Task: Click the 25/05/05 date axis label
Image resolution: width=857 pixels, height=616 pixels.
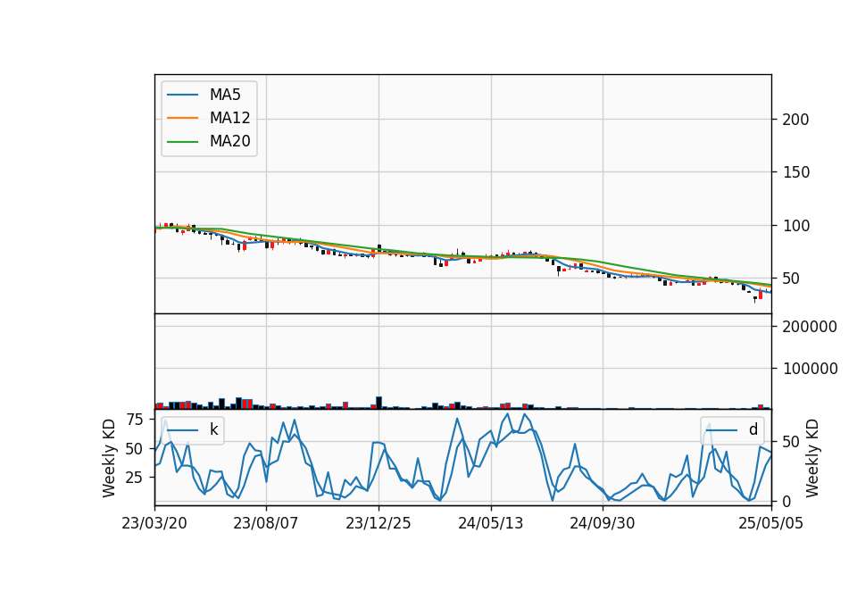Action: (x=770, y=523)
